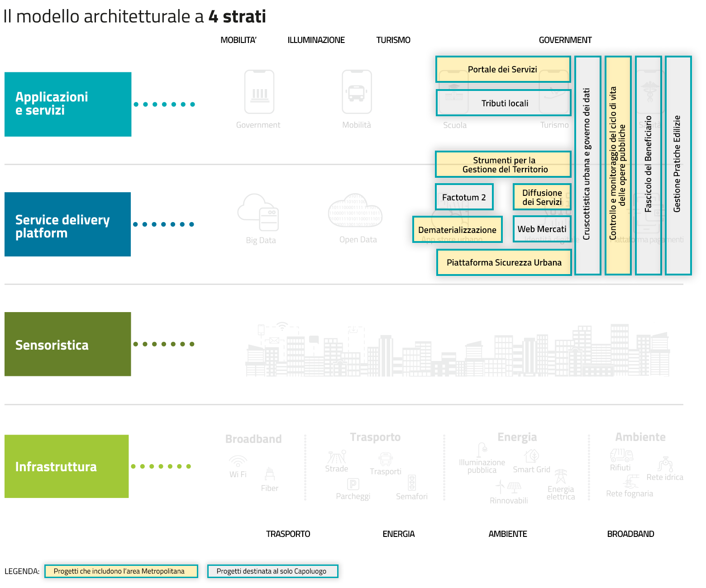Open the Portale dei Servizi box
The image size is (706, 588).
[x=502, y=69]
